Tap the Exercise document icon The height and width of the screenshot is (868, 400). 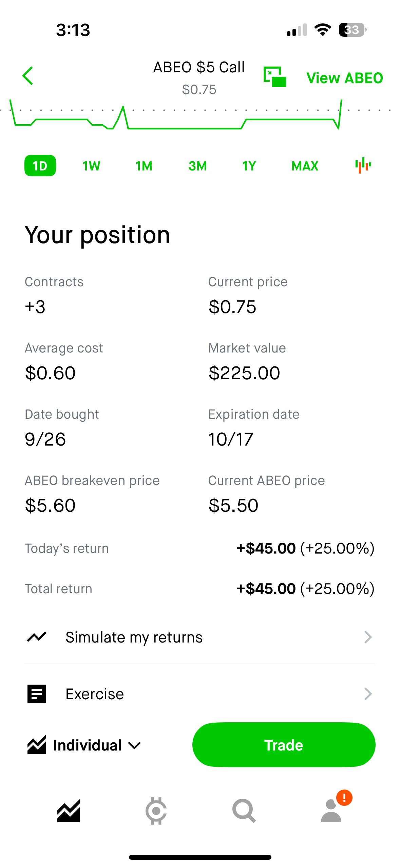37,694
